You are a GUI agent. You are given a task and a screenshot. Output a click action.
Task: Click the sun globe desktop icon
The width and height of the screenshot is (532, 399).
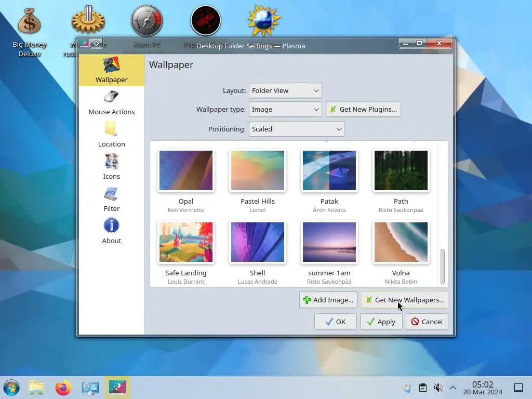point(264,21)
